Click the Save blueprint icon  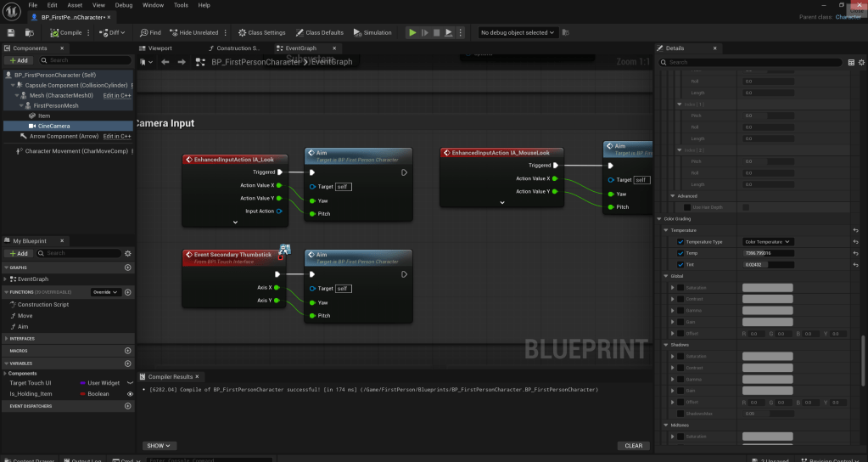[x=11, y=33]
